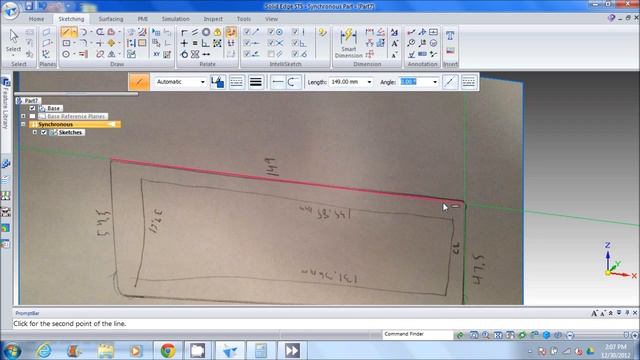Open Chrome from the taskbar
This screenshot has height=360, width=640.
[168, 350]
